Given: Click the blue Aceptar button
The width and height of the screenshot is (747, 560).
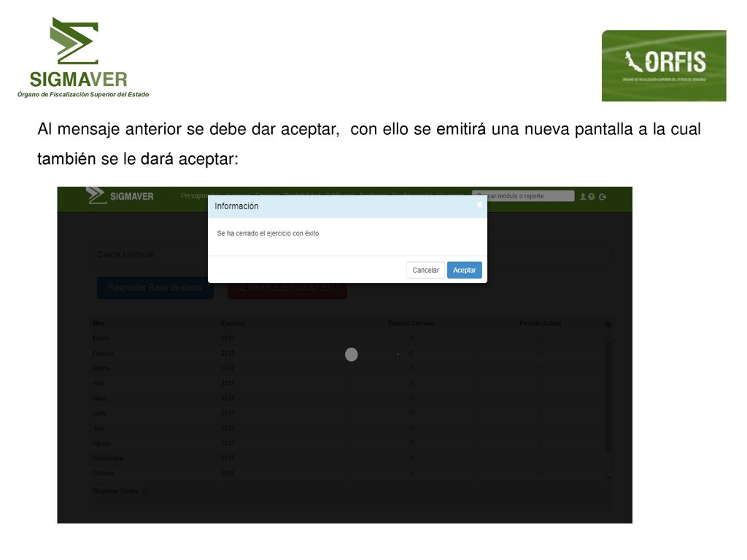Looking at the screenshot, I should [465, 270].
